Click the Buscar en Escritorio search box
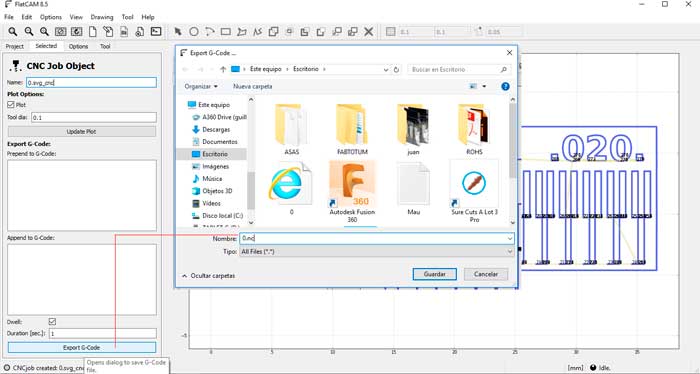The height and width of the screenshot is (374, 700). point(459,70)
